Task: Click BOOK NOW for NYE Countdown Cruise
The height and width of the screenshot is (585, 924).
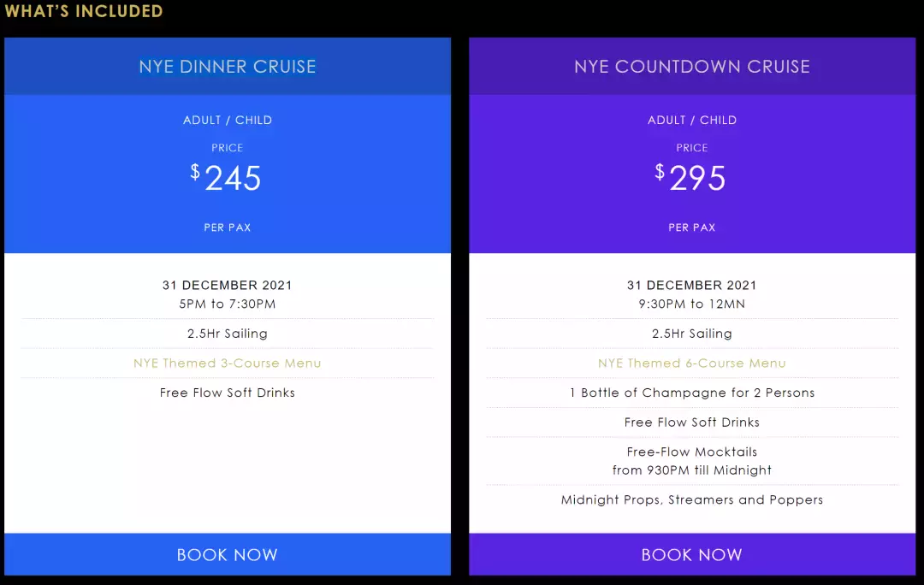Action: point(691,554)
